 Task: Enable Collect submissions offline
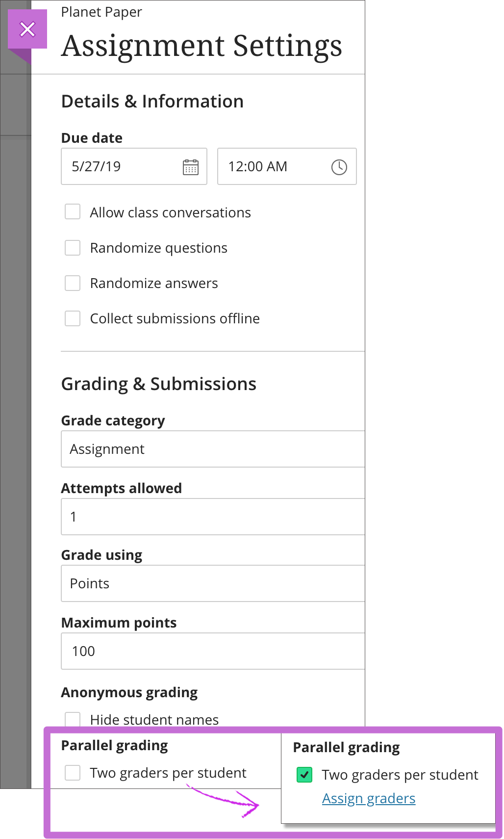coord(72,318)
